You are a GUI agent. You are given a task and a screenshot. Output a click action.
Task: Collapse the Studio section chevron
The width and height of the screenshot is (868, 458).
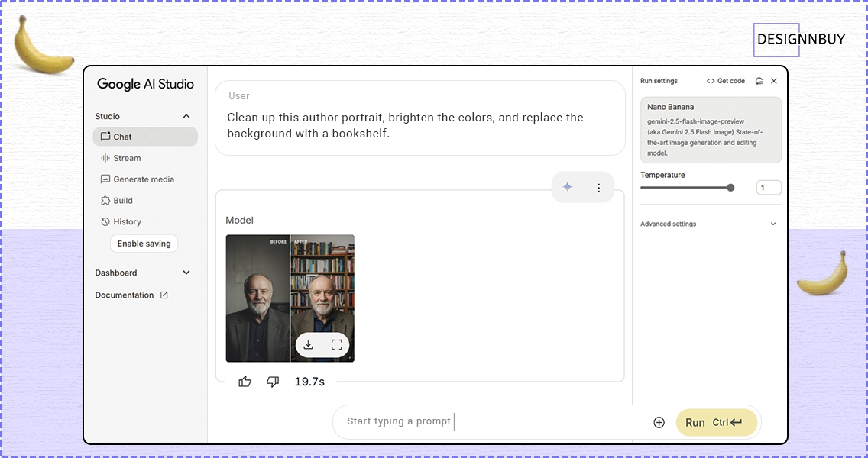click(x=186, y=116)
